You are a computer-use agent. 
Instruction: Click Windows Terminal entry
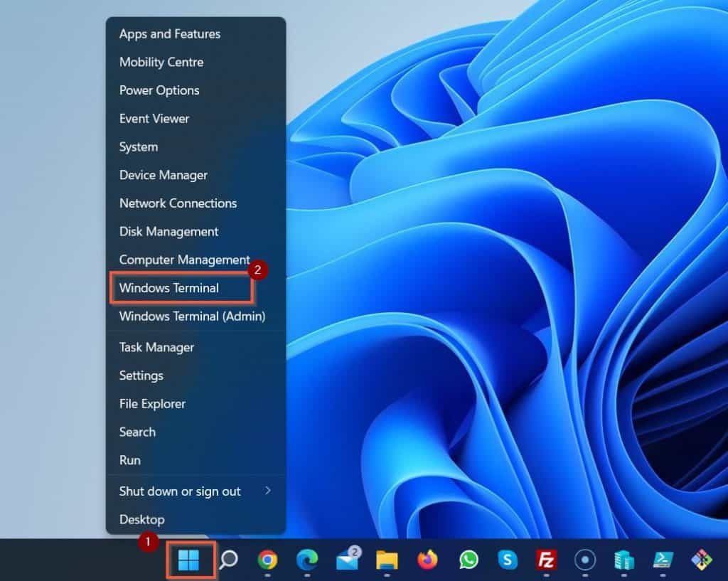click(x=196, y=288)
